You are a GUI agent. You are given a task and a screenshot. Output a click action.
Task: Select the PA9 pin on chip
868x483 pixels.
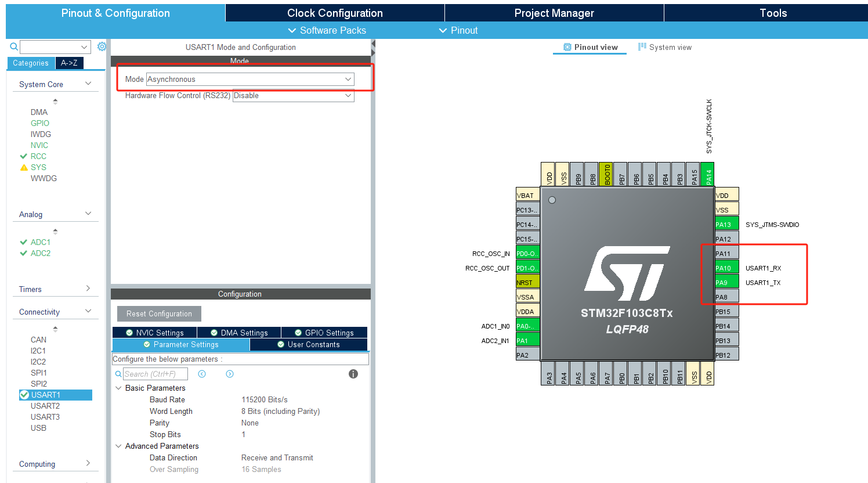(726, 282)
